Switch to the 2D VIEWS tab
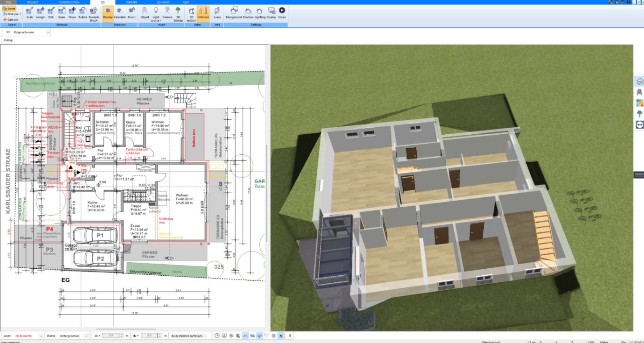644x343 pixels. 163,2
